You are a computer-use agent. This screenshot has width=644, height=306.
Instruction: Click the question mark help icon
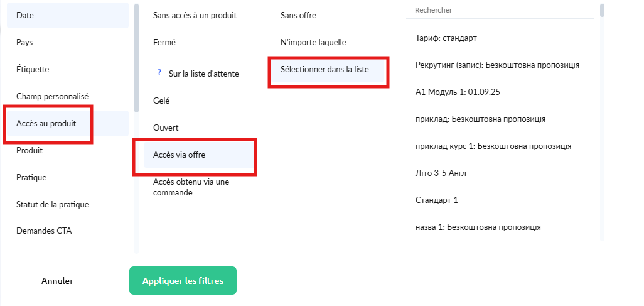pos(159,73)
